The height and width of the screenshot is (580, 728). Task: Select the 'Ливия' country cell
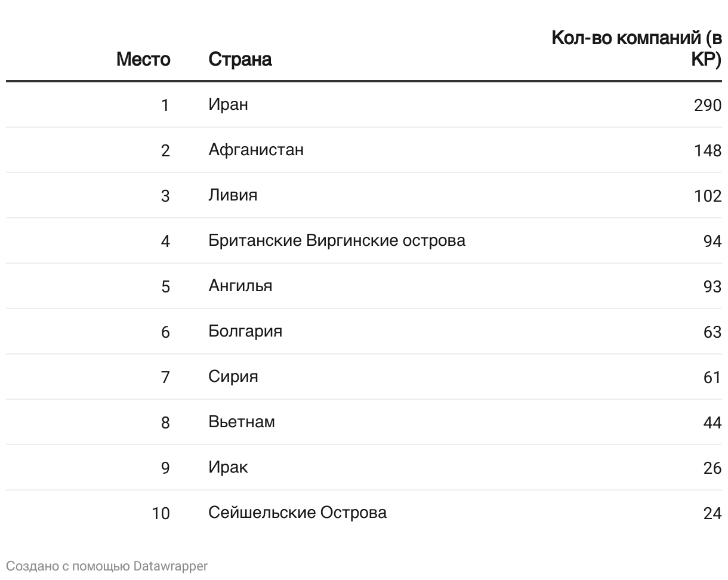(x=233, y=195)
